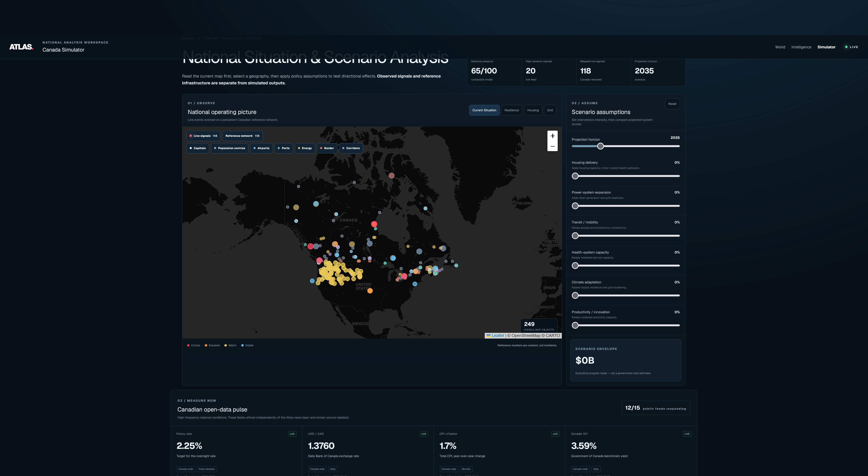Screen dimensions: 868x476
Task: Click the 2.25% policy rate value
Action: [x=189, y=446]
